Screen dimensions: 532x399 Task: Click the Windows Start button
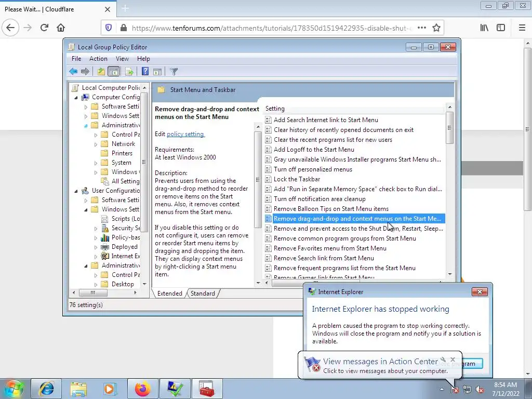tap(13, 389)
